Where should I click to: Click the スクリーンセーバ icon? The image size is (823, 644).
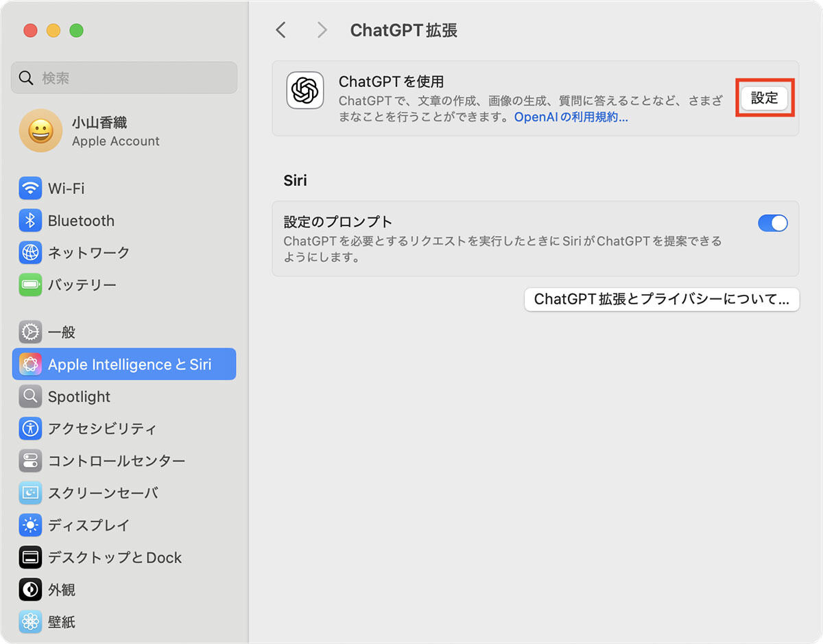[x=30, y=492]
